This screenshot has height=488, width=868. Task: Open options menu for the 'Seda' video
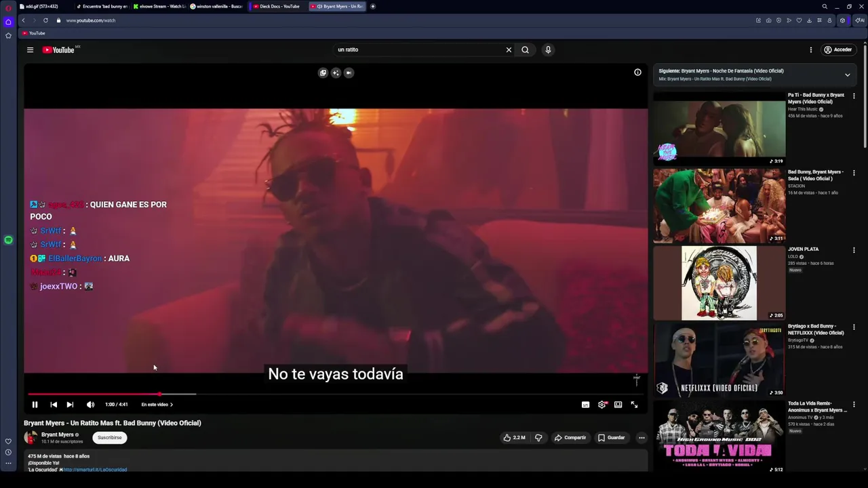click(854, 173)
